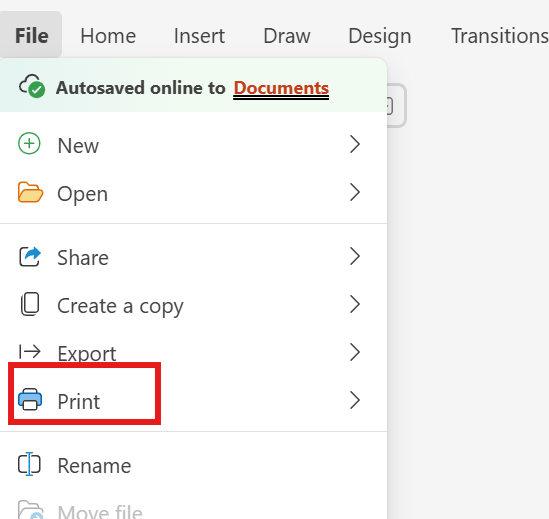This screenshot has width=549, height=519.
Task: Click the autosaved cloud checkmark icon
Action: [x=32, y=86]
